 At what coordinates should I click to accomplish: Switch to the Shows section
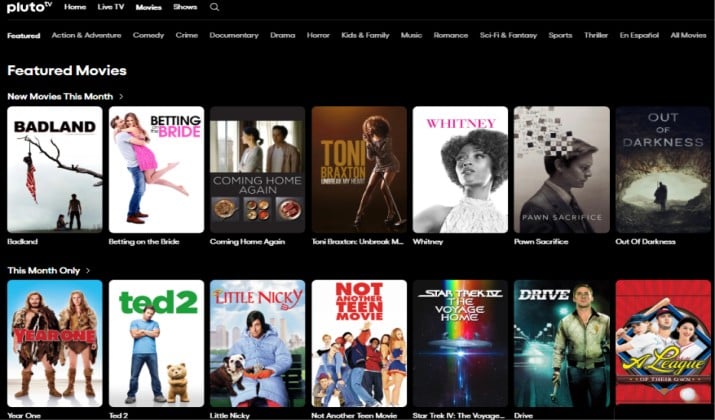click(185, 7)
